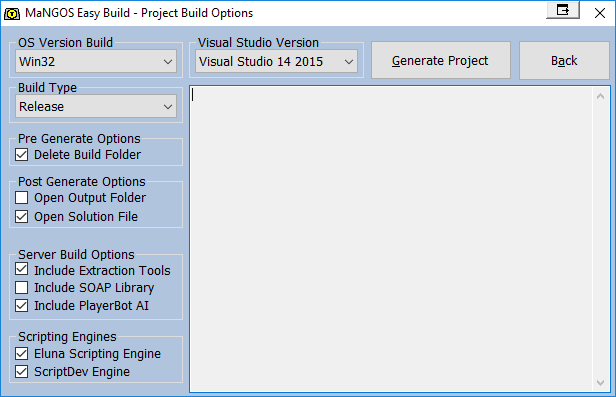Click the window exit icon button beside close

[x=563, y=10]
